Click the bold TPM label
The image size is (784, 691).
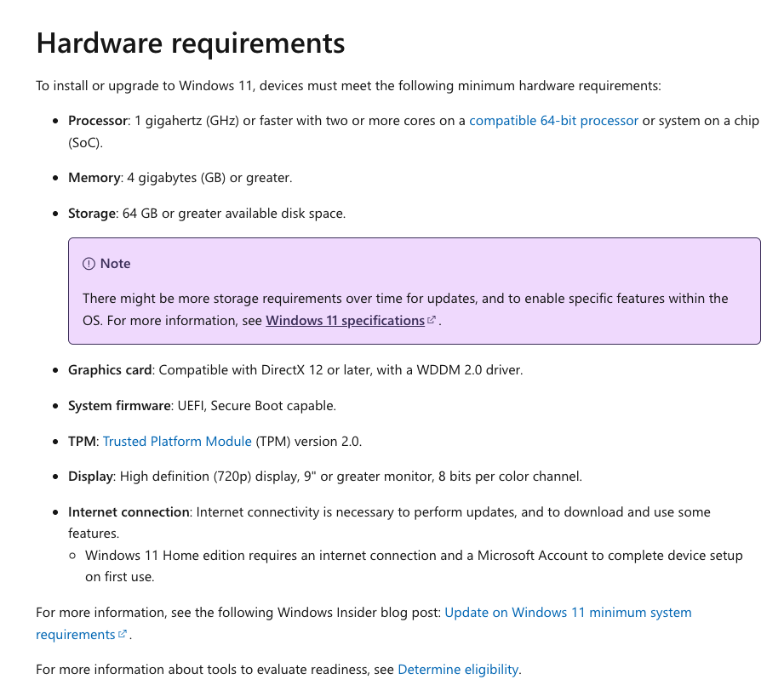click(82, 442)
